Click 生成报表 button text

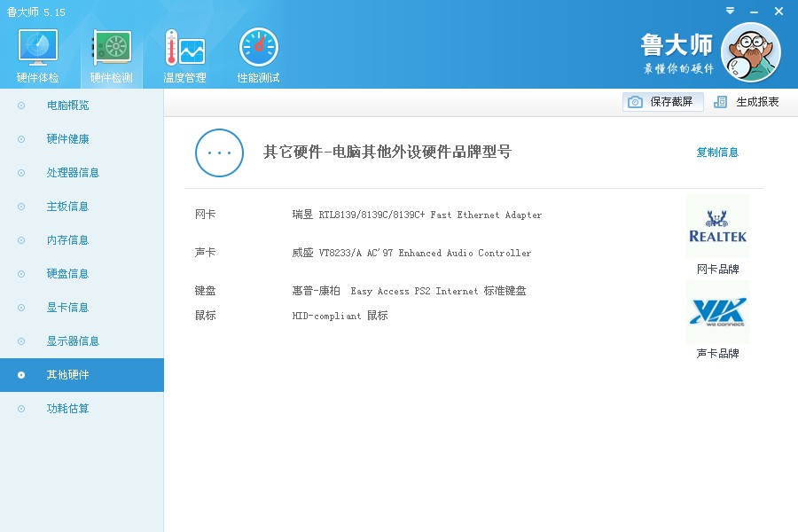click(757, 102)
